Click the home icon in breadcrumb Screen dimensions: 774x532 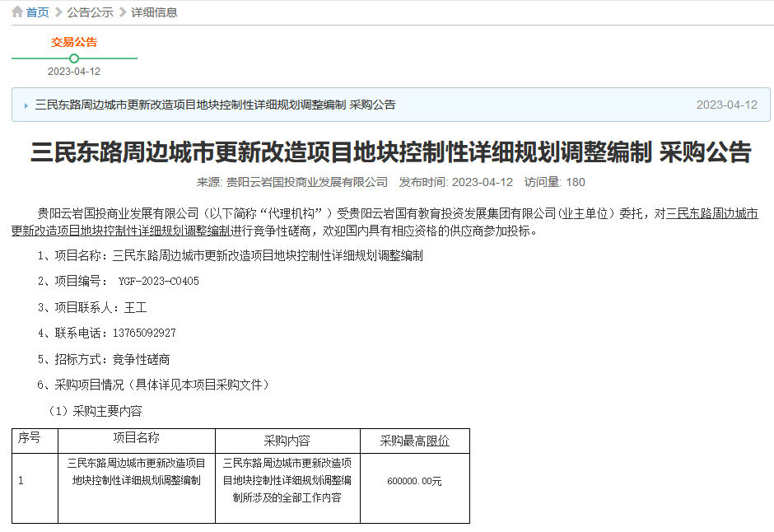(x=16, y=12)
